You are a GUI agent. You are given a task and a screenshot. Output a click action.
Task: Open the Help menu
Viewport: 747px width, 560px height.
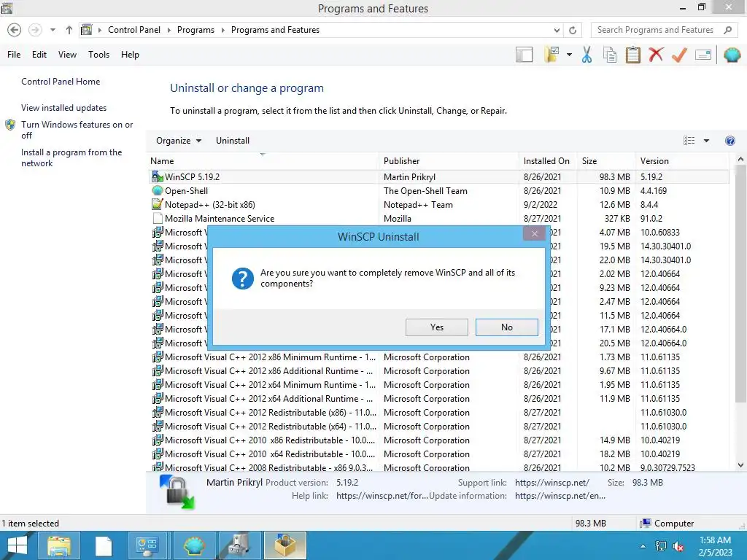tap(130, 55)
